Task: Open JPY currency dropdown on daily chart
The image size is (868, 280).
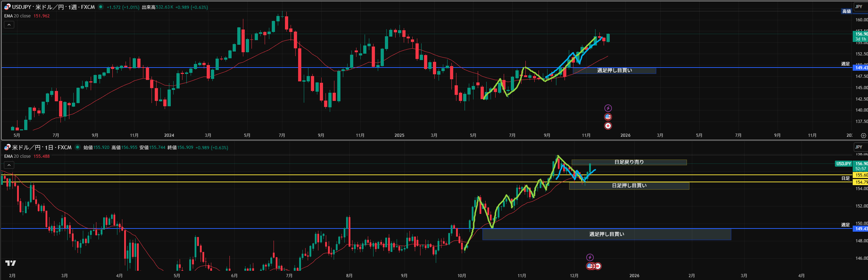Action: coord(859,147)
